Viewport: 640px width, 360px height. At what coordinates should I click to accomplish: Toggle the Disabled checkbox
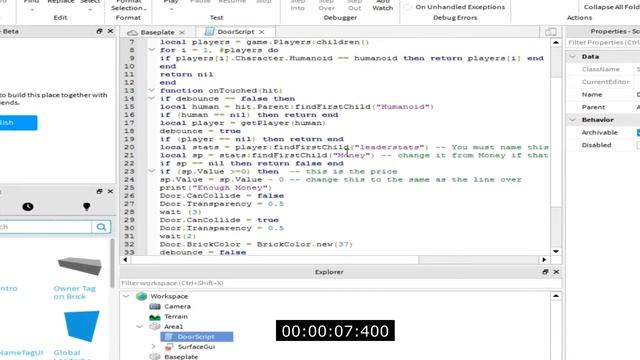pyautogui.click(x=638, y=145)
